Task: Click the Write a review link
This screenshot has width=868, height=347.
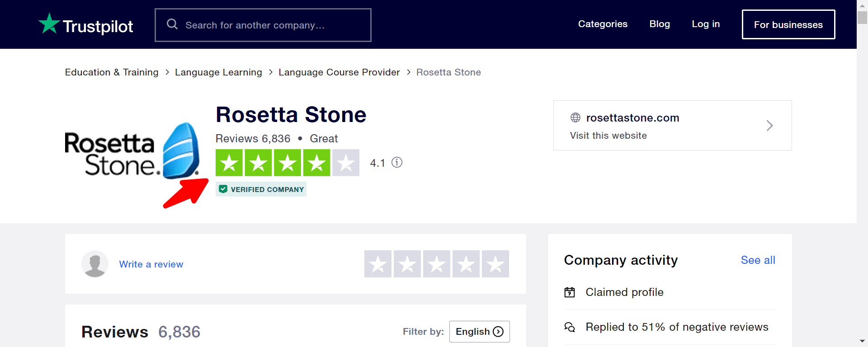Action: (x=151, y=264)
